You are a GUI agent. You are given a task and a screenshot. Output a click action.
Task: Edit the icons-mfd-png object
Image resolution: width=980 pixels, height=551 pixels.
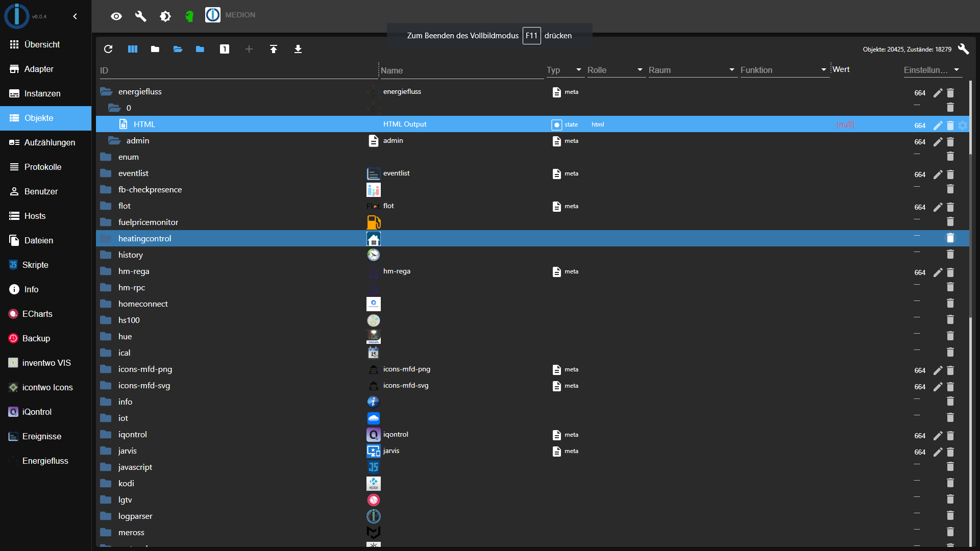click(x=938, y=370)
